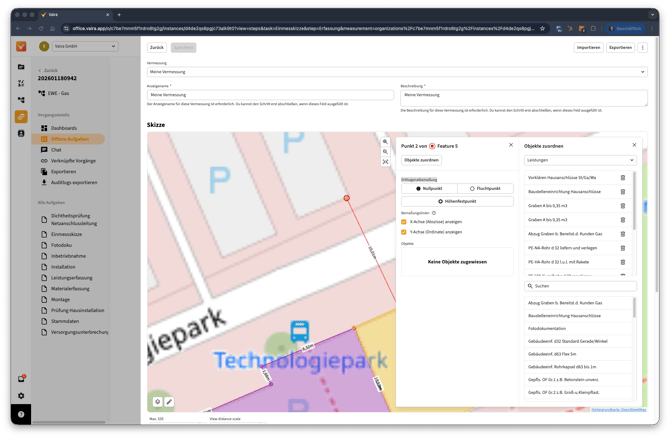Click the Beschreibung text area
670x438 pixels.
(524, 98)
